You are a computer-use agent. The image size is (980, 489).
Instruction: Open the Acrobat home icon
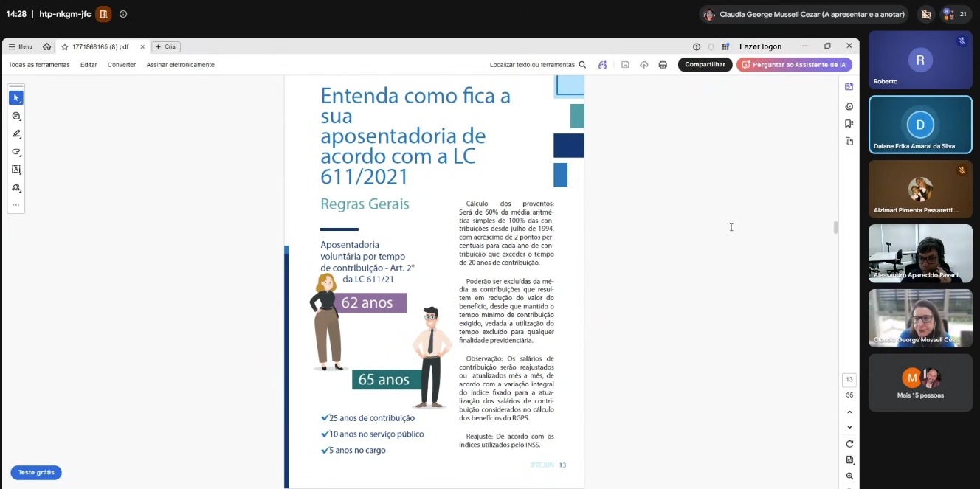tap(46, 46)
